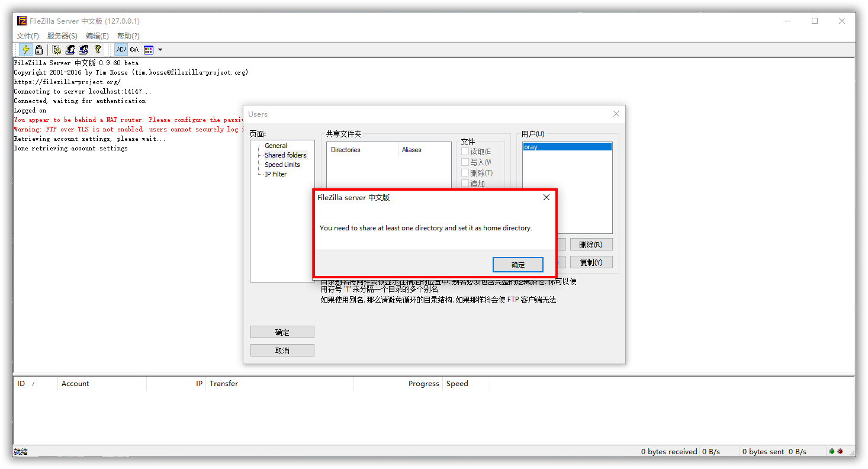Viewport: 868px width, 469px height.
Task: Select the Shared folders page
Action: tap(285, 155)
